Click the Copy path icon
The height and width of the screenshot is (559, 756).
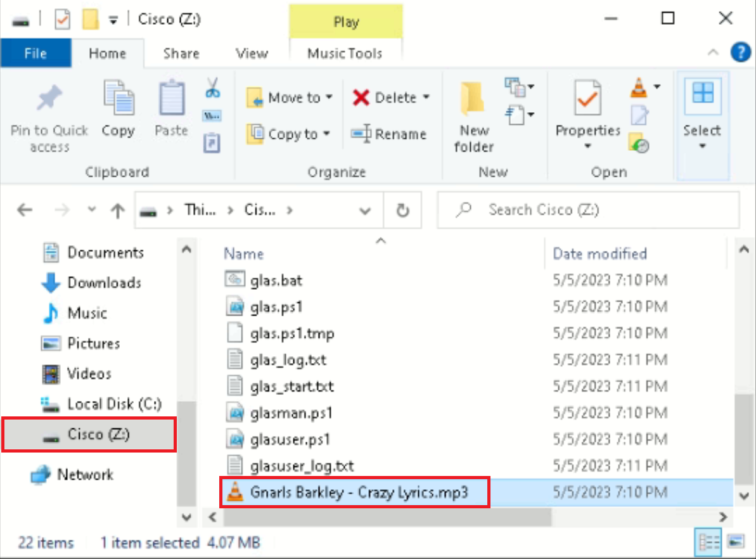(x=212, y=116)
